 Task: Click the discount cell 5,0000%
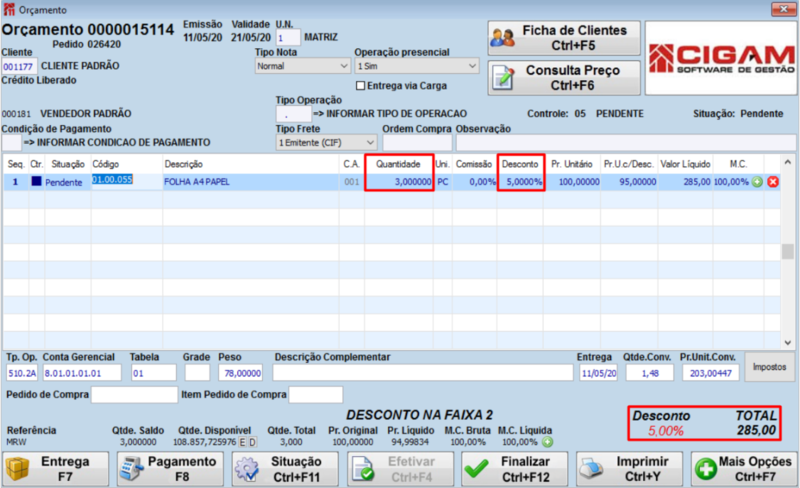521,182
